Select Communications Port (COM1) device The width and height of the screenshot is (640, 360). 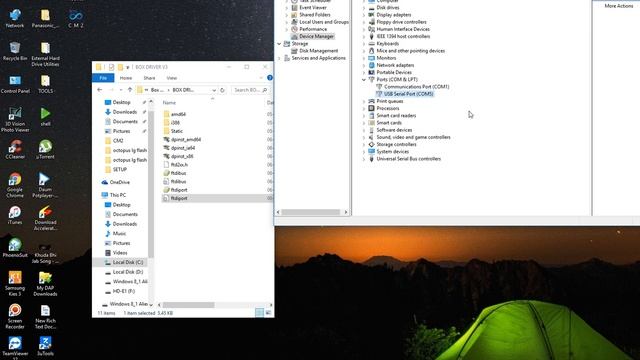[416, 87]
